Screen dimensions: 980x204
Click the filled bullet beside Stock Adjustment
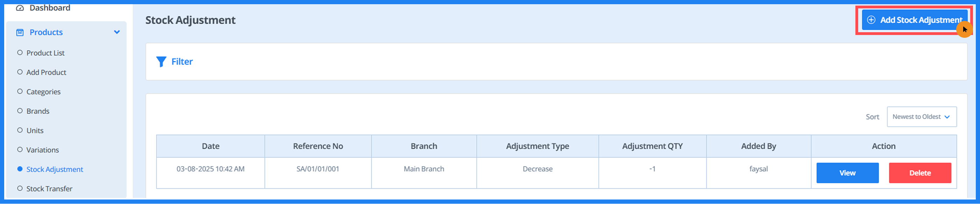pos(20,169)
